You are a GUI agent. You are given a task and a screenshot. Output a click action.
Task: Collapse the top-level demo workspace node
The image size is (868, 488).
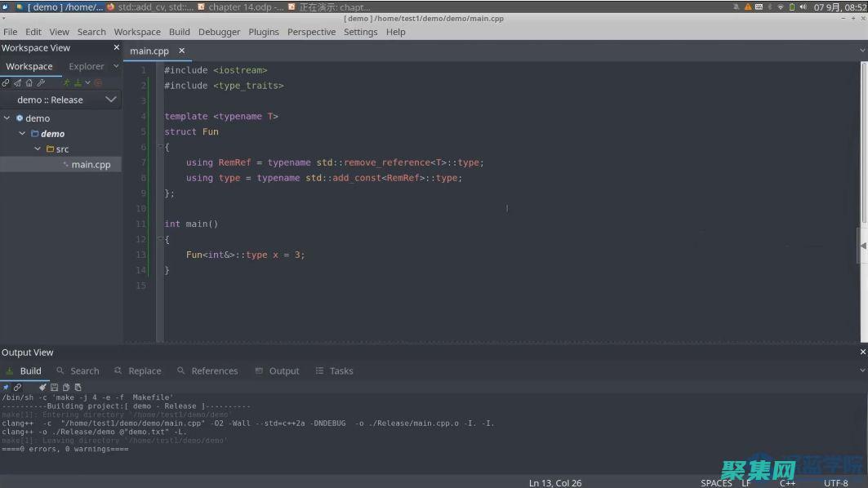click(x=7, y=118)
